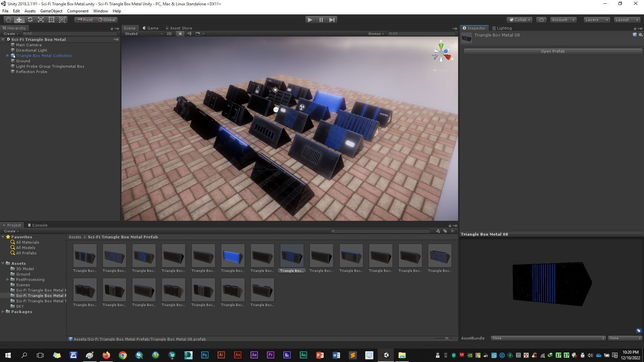The height and width of the screenshot is (362, 644).
Task: Select the blue Triangle Box prefab thumbnail
Action: [232, 256]
